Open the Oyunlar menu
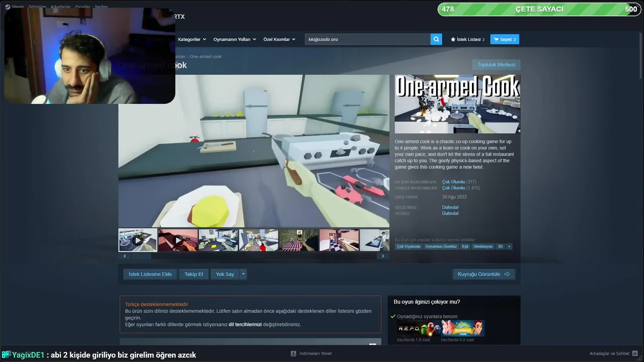Image resolution: width=644 pixels, height=362 pixels. 83,7
